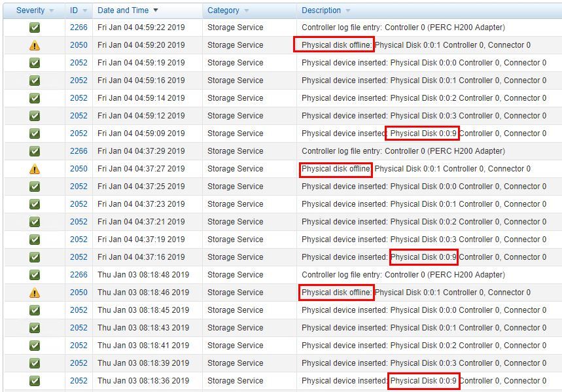Open ID 2052 link at 04:37:16
562x392 pixels.
coord(79,257)
